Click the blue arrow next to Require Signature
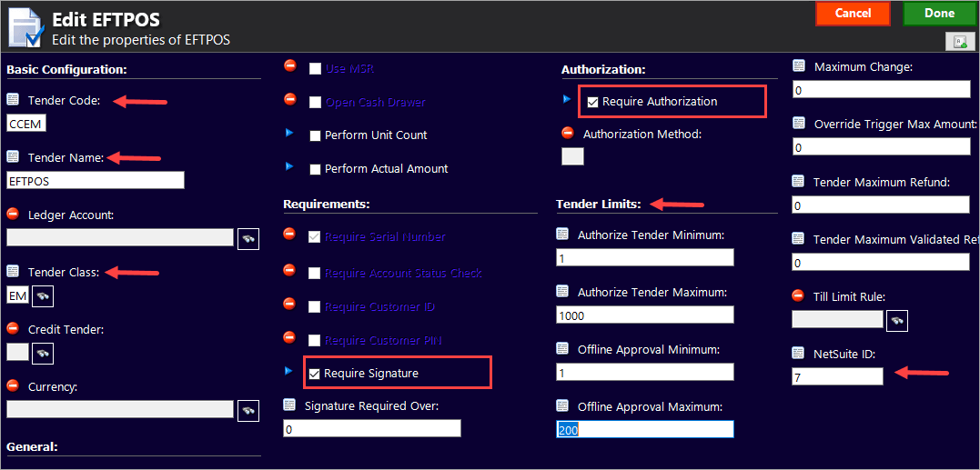 point(289,371)
